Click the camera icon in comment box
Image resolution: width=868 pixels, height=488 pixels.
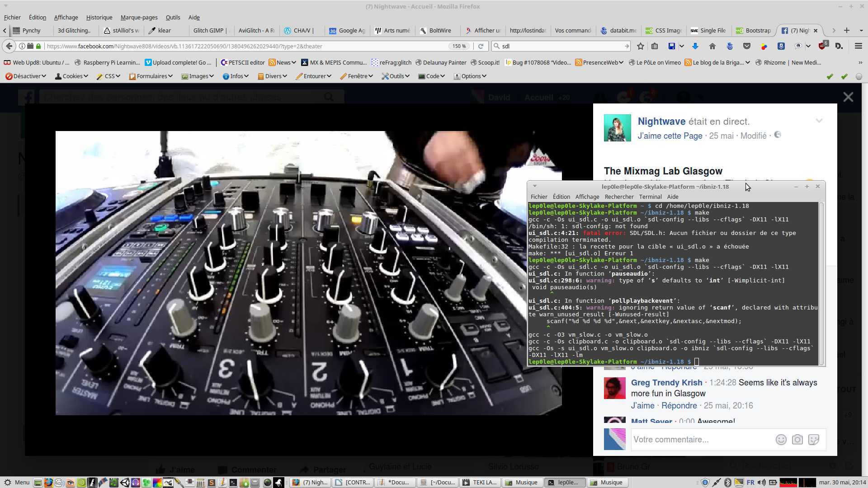[x=797, y=440]
